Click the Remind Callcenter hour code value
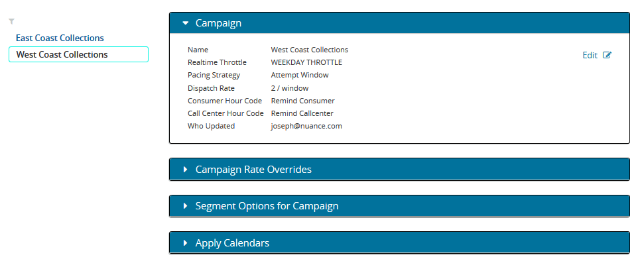 click(x=302, y=113)
